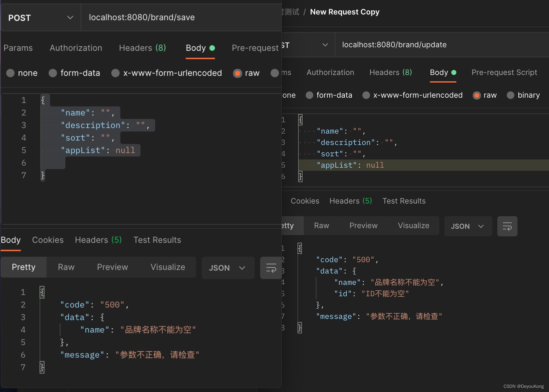Click "name" line in update request body
The width and height of the screenshot is (549, 392).
pos(341,131)
